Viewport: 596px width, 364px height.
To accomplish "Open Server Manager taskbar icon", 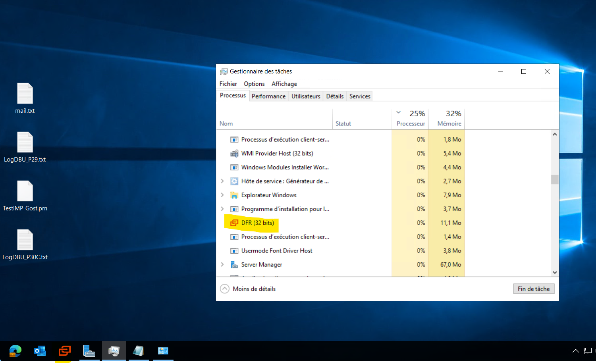I will 89,351.
